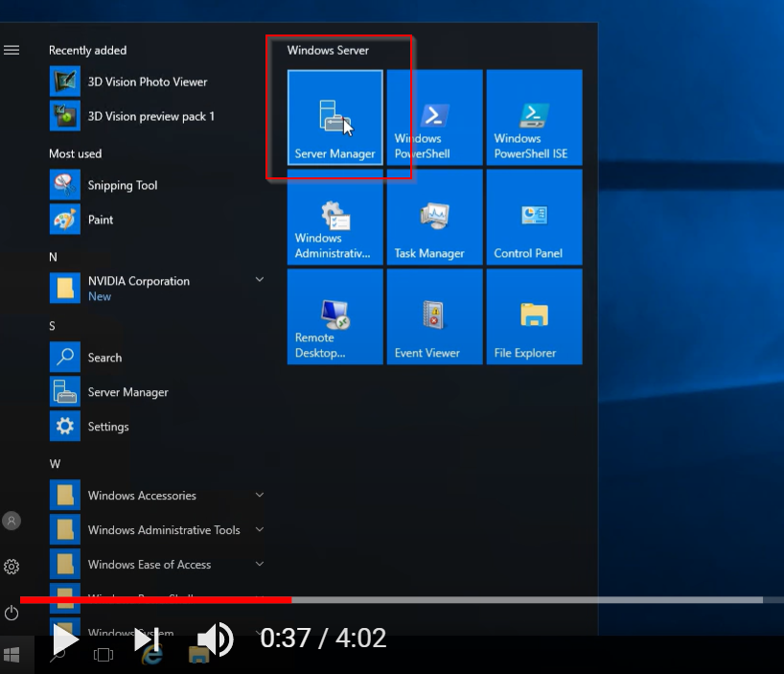784x674 pixels.
Task: Open the Control Panel tile
Action: pyautogui.click(x=534, y=217)
